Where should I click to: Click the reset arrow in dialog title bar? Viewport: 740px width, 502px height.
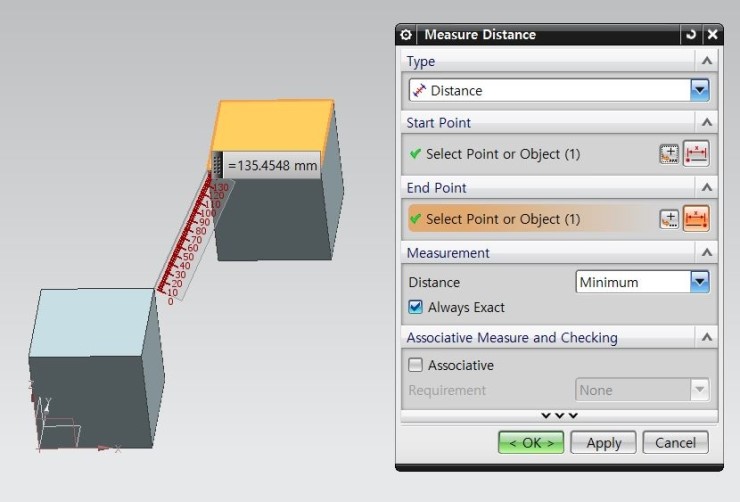click(x=690, y=35)
